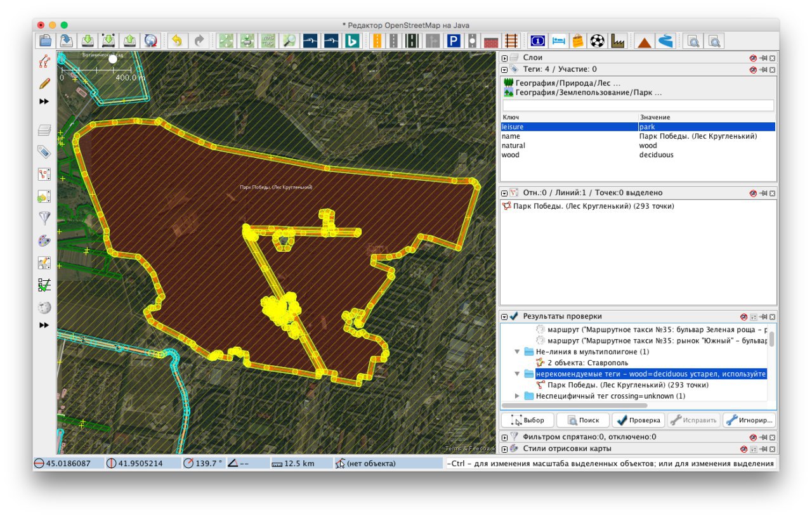Select the natural = wood tag row
The height and width of the screenshot is (518, 812).
tap(638, 145)
